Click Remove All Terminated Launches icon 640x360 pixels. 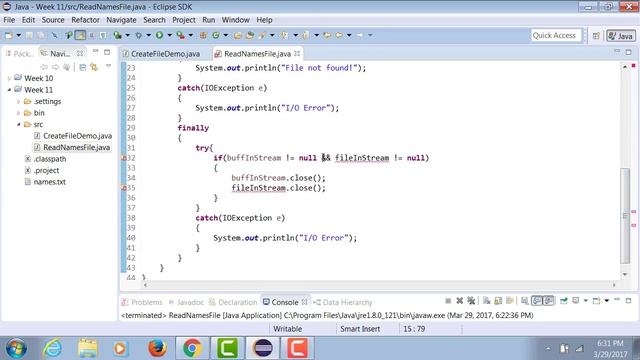pos(471,301)
